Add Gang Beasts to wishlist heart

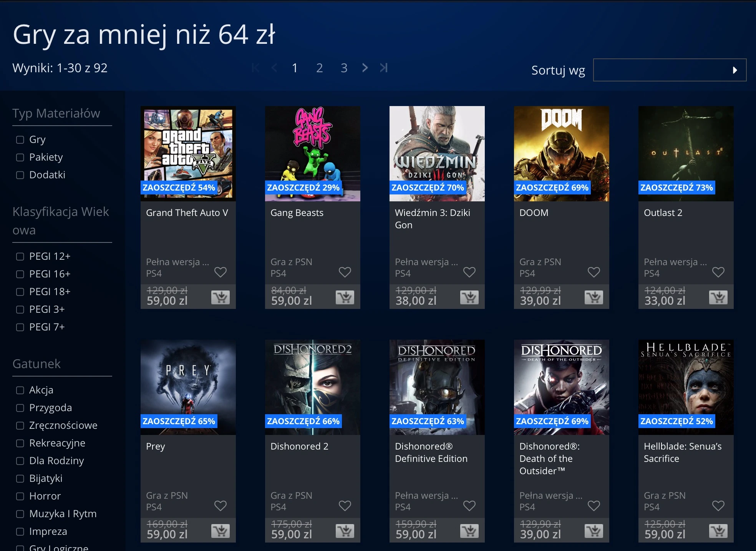click(345, 272)
